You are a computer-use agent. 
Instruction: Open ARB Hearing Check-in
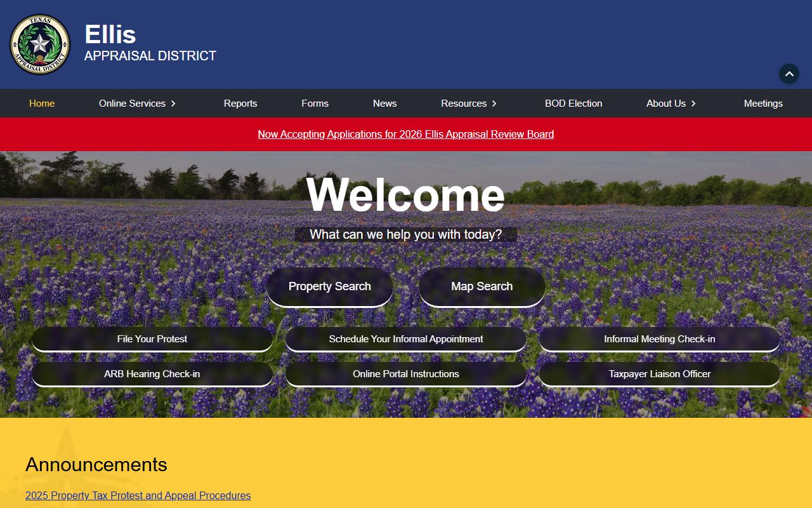(152, 374)
